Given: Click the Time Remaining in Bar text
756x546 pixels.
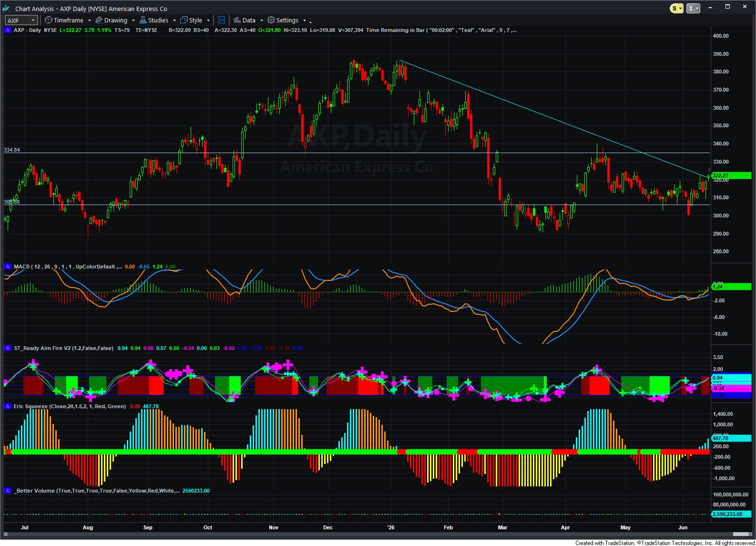Looking at the screenshot, I should click(x=395, y=30).
